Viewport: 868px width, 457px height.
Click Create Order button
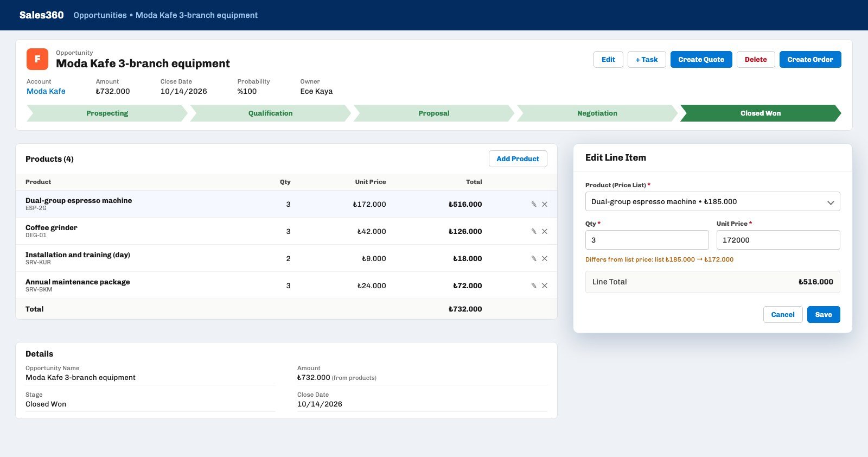810,59
